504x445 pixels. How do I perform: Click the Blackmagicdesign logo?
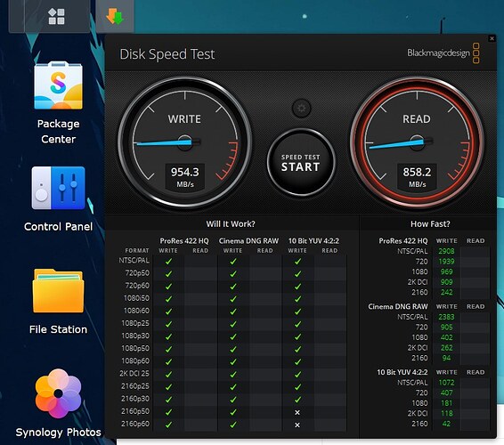click(x=443, y=53)
